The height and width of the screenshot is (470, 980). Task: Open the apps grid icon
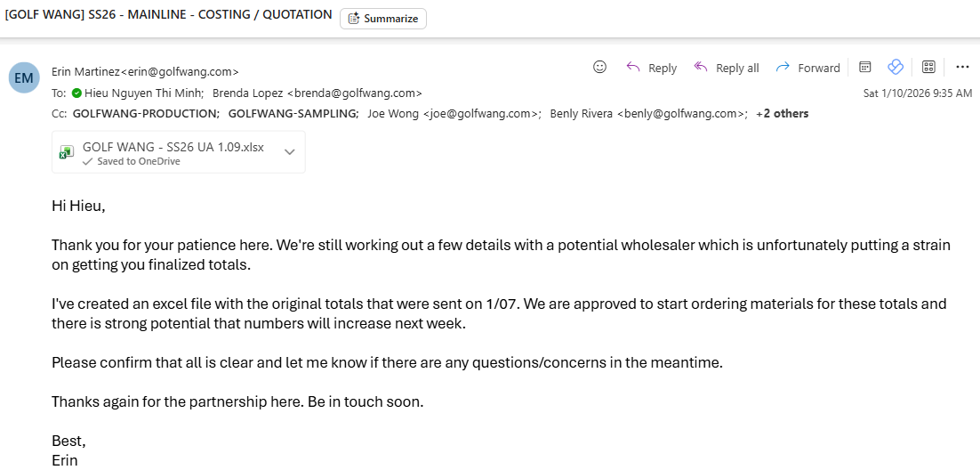click(x=928, y=67)
